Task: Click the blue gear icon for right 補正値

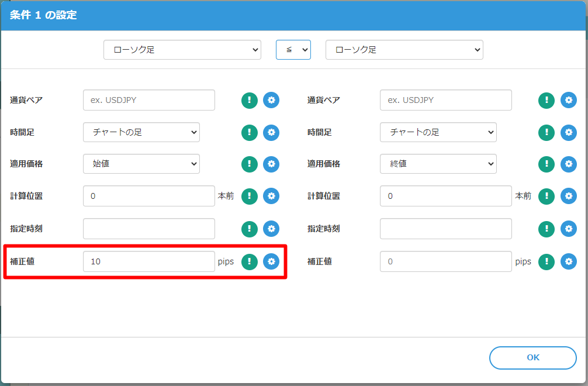Action: click(x=569, y=261)
